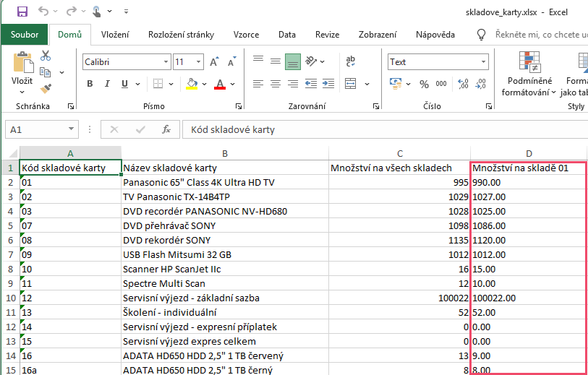588x375 pixels.
Task: Switch to Data tab
Action: [287, 35]
